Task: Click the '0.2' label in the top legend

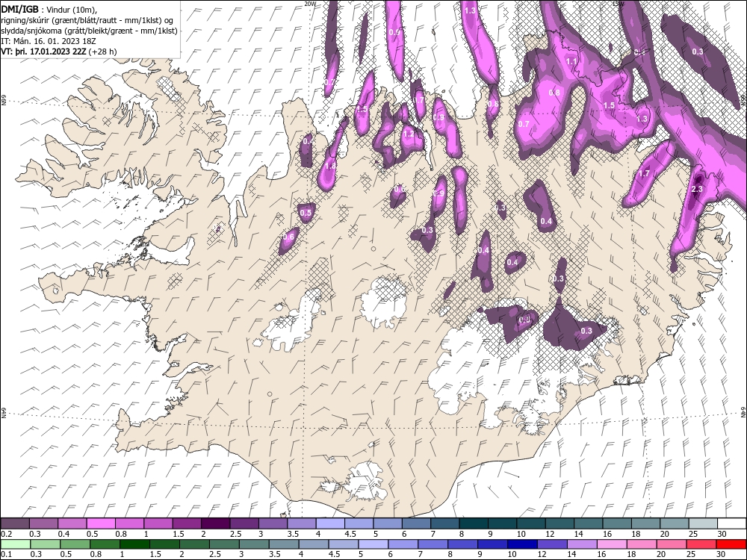Action: (x=7, y=534)
